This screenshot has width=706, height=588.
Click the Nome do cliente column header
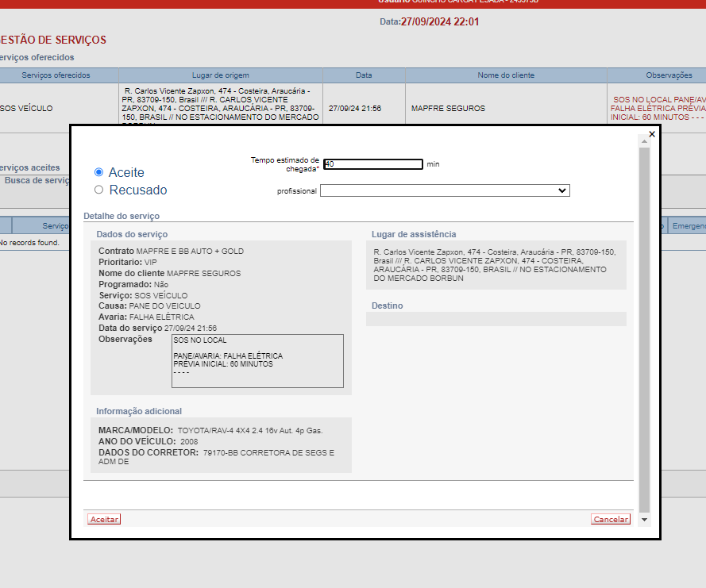tap(506, 75)
